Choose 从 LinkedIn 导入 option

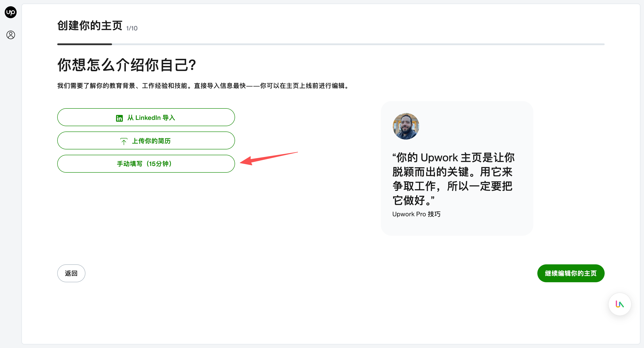click(146, 117)
